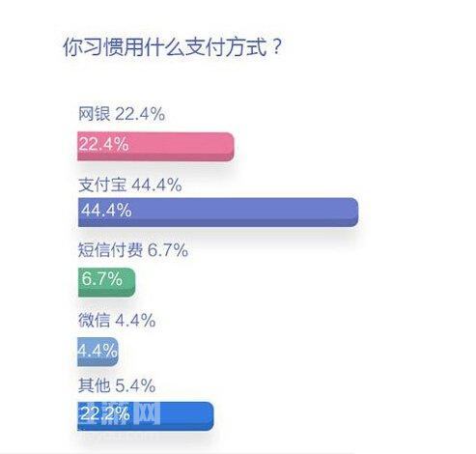Select the 其他 5.4% label text

pos(117,385)
